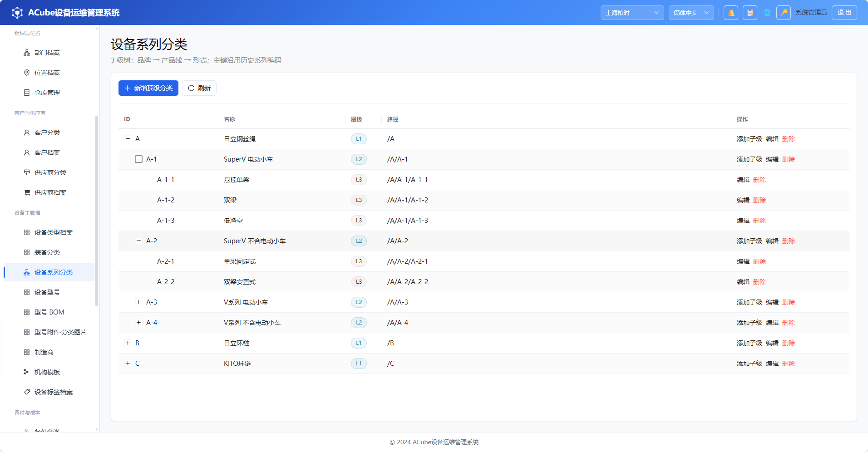Image resolution: width=868 pixels, height=452 pixels.
Task: Click the sidebar vertical scrollbar
Action: point(96,211)
